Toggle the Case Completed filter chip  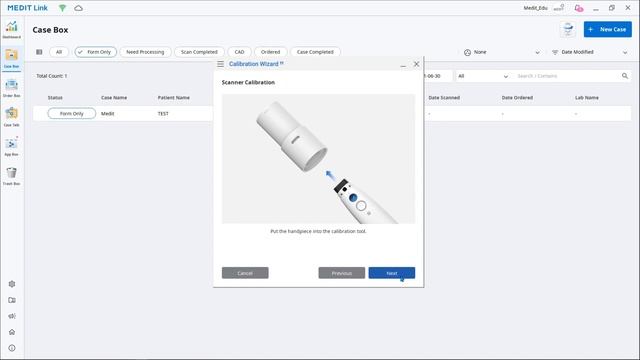[315, 52]
